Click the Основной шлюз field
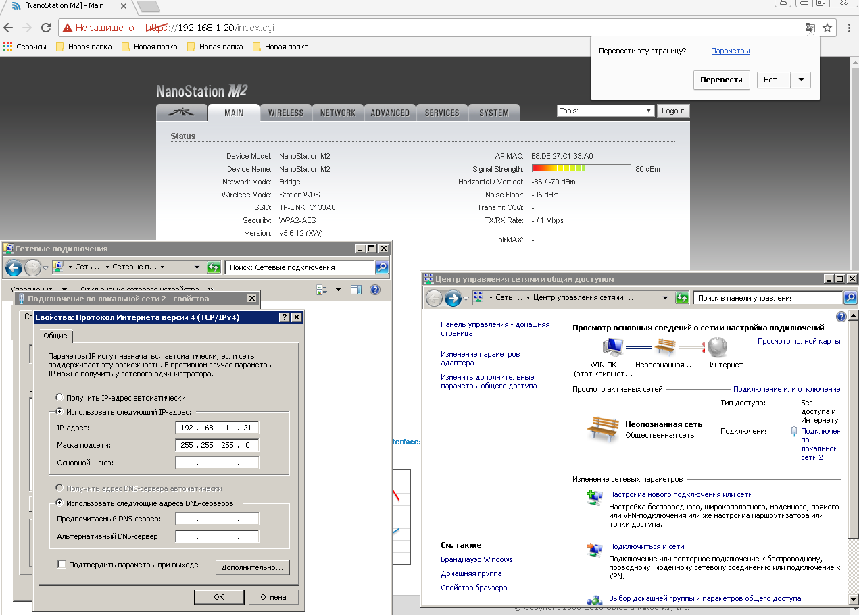Viewport: 859px width, 616px height. tap(217, 463)
